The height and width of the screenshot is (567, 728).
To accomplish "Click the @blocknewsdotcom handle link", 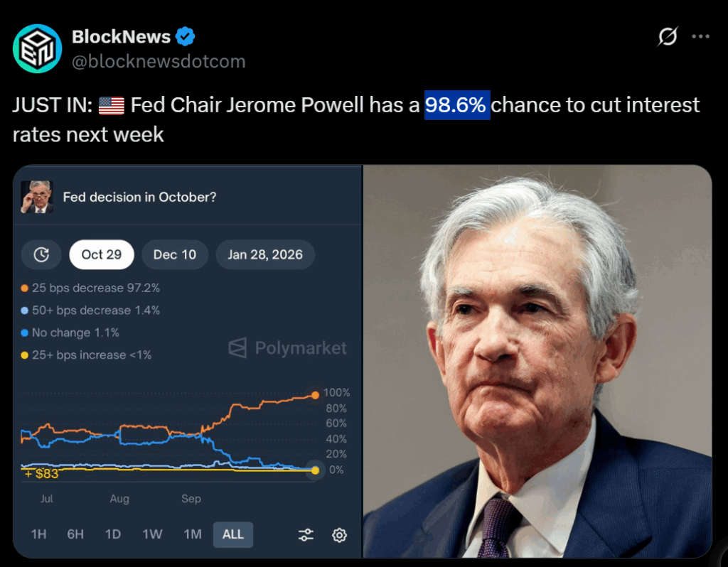I will [x=159, y=61].
